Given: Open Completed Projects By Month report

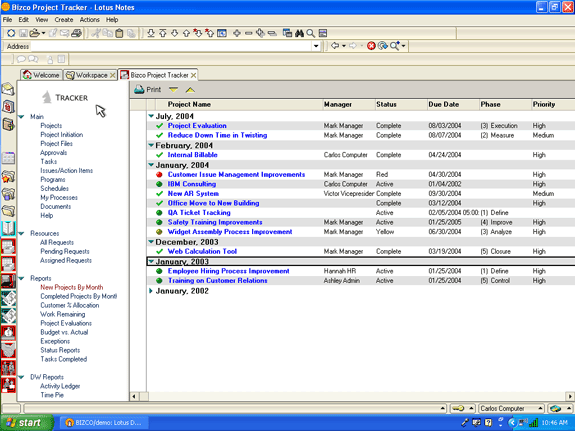Looking at the screenshot, I should tap(78, 296).
